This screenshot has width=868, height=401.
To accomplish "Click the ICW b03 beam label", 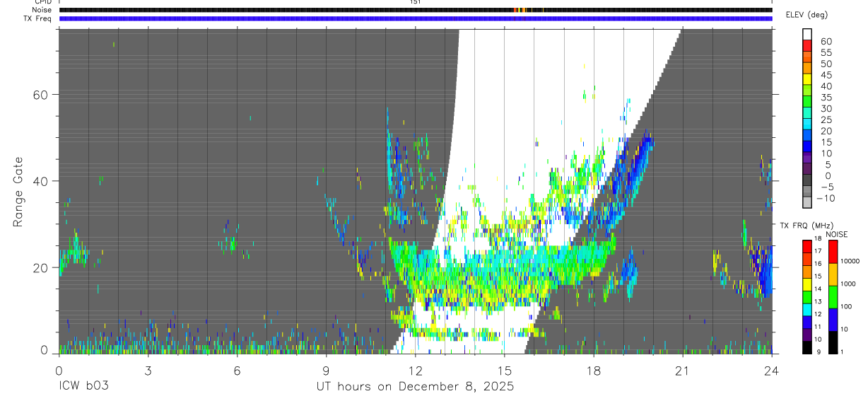I will (83, 386).
